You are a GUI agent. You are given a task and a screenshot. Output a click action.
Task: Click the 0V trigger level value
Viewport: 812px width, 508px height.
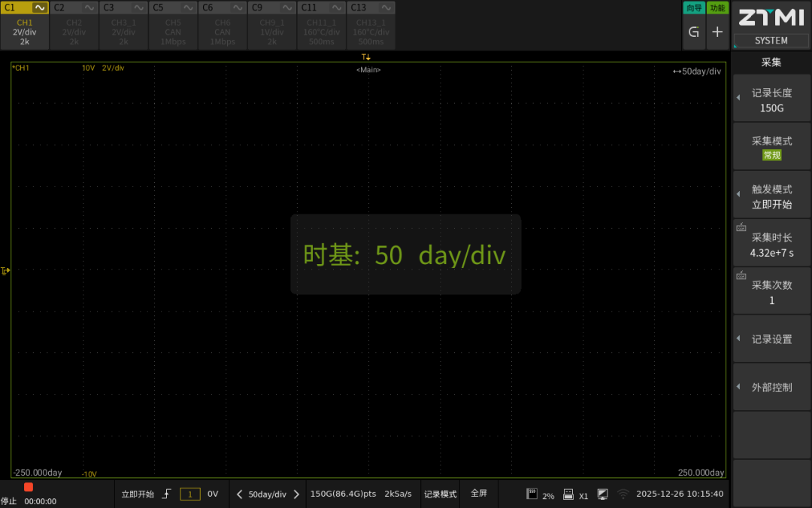(x=213, y=494)
